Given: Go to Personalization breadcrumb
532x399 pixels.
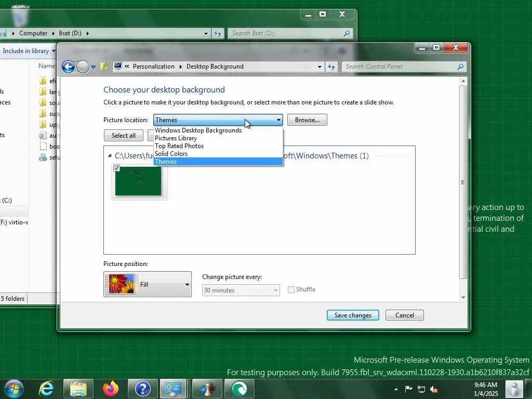Looking at the screenshot, I should 153,66.
